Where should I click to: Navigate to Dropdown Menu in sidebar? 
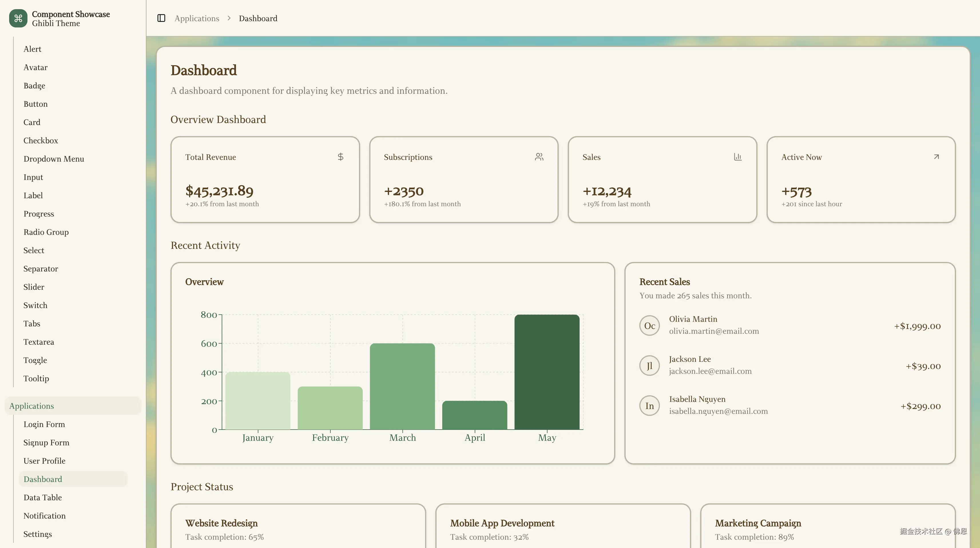tap(54, 159)
